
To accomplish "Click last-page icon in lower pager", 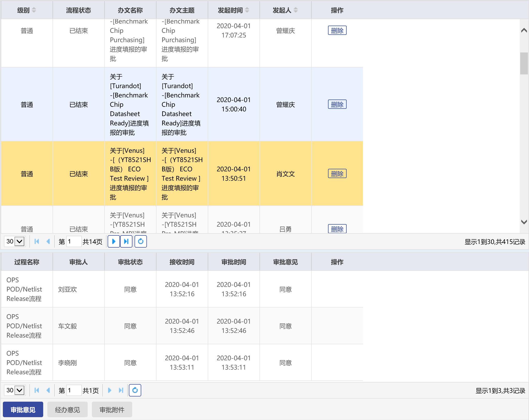I will click(121, 390).
